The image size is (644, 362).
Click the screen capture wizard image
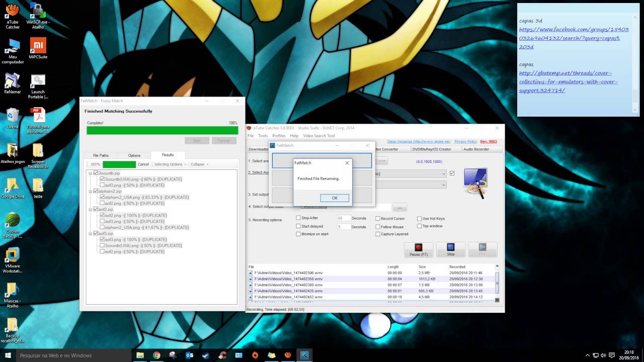click(x=475, y=183)
